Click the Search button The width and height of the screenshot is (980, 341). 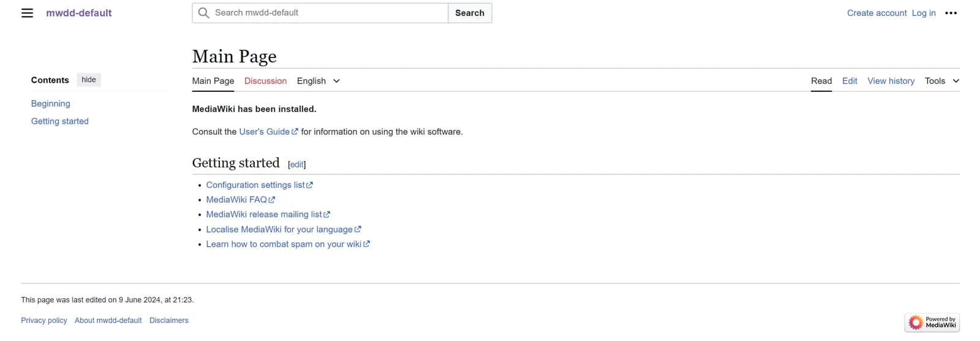click(x=470, y=13)
